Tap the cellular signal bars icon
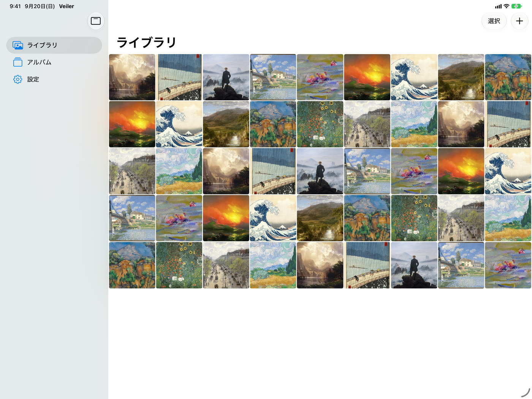 [x=498, y=6]
